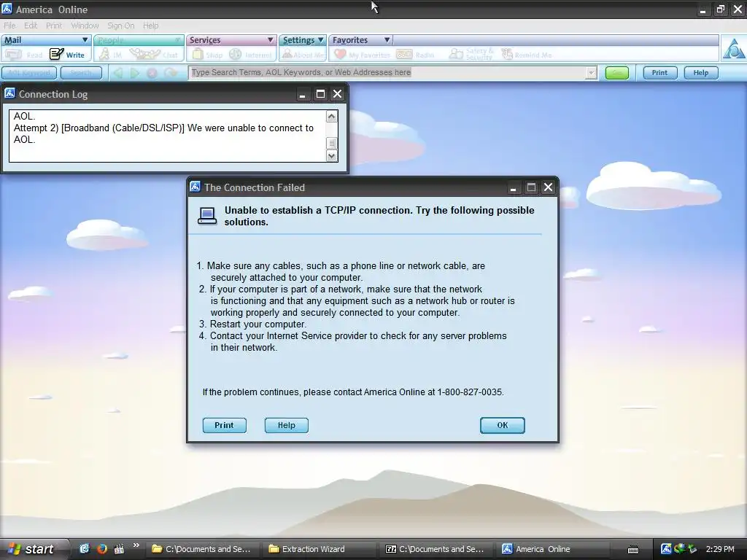The image size is (747, 560).
Task: Click the AOL triangle logo at right
Action: pos(734,49)
